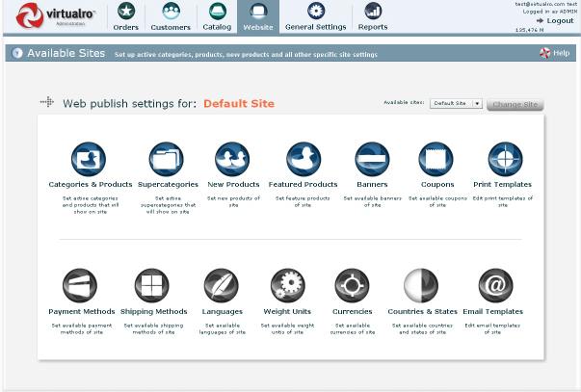Select the New Products ducks icon
581x392 pixels.
232,159
